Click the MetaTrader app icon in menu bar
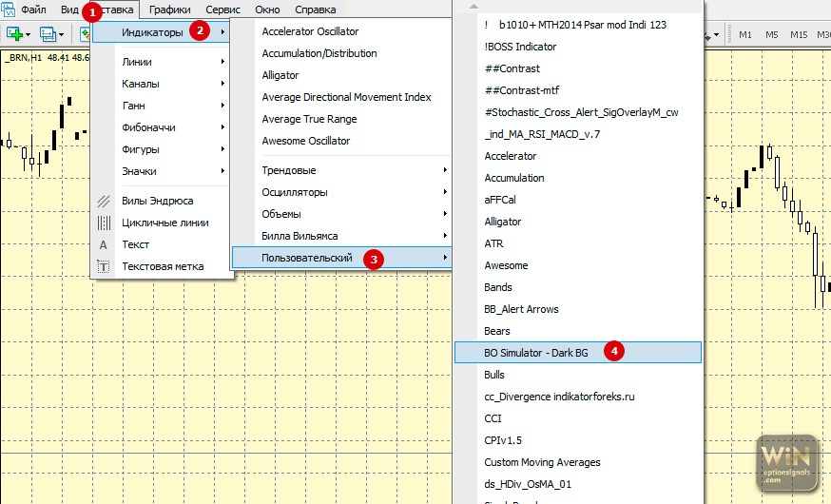The width and height of the screenshot is (831, 504). [x=10, y=10]
